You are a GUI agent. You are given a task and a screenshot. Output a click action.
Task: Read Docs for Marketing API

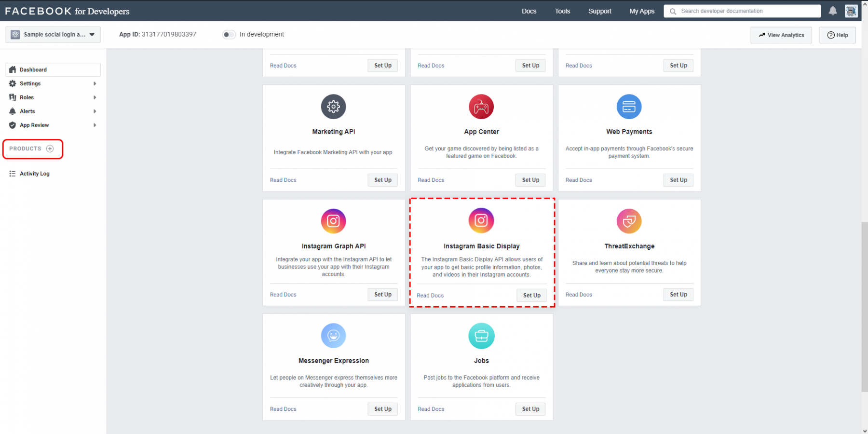point(283,180)
